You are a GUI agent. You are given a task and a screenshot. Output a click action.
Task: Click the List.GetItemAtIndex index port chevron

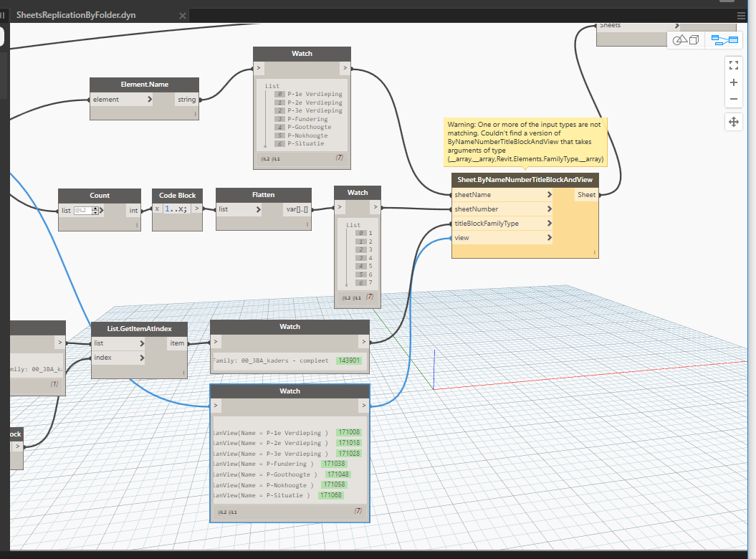pos(142,358)
